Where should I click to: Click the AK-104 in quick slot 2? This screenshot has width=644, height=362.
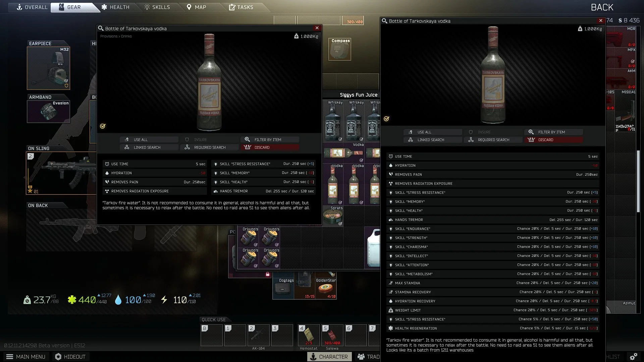pyautogui.click(x=258, y=335)
